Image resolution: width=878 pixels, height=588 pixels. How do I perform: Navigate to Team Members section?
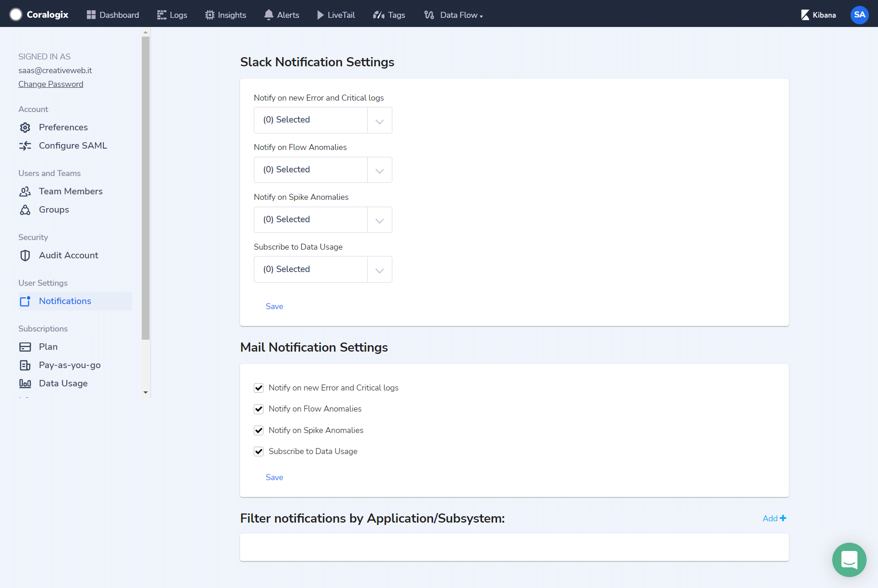(x=71, y=191)
